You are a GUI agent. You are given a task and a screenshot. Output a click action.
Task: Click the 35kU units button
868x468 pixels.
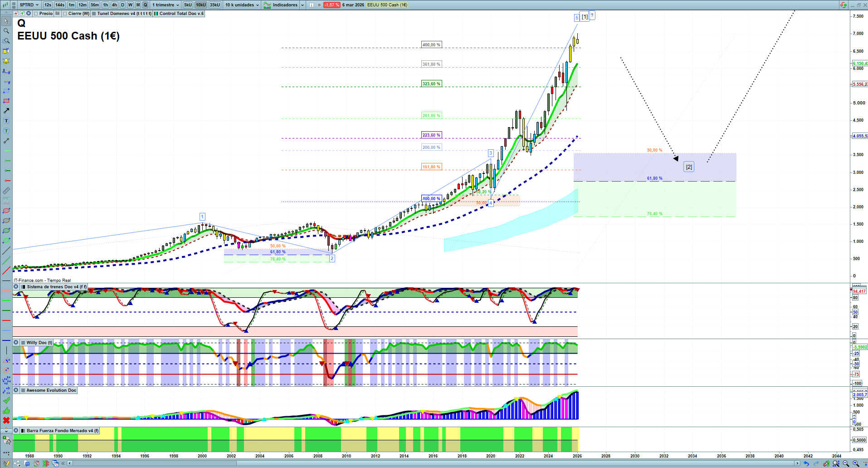[215, 5]
